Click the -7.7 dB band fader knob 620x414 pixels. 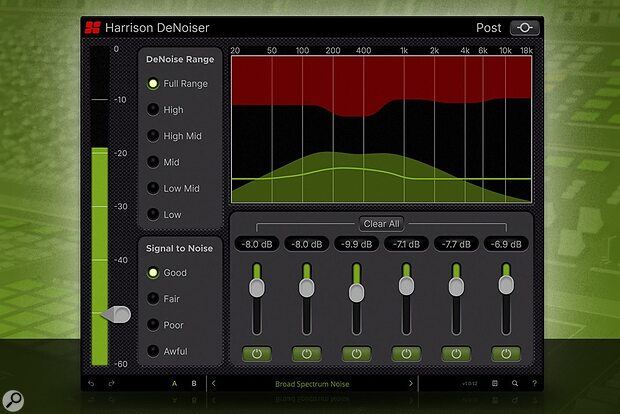(x=456, y=287)
